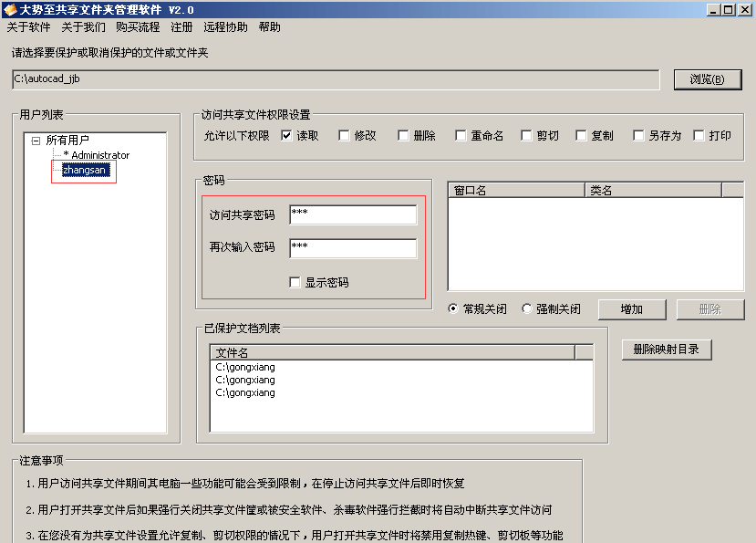Screen dimensions: 756x543
Task: Click the 浏览 browse button
Action: [707, 79]
